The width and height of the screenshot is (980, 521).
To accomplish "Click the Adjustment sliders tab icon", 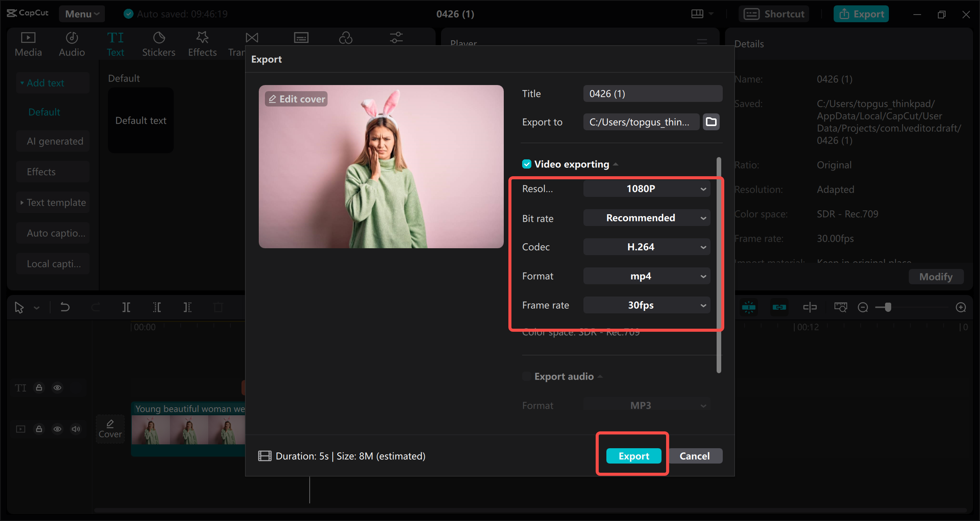I will click(x=396, y=38).
